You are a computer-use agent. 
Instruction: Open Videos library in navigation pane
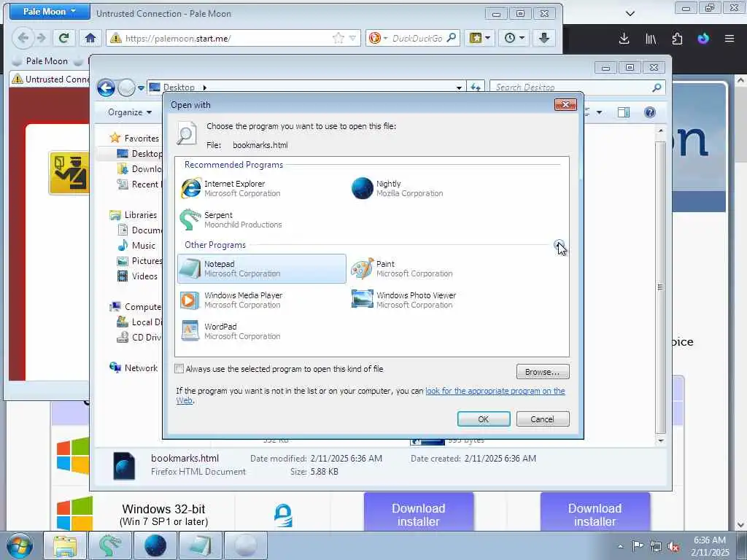coord(144,276)
